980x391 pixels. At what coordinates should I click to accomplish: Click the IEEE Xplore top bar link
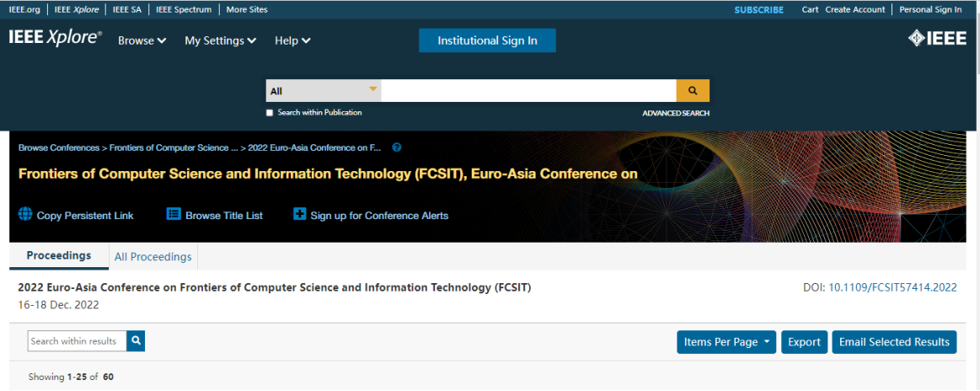(x=77, y=9)
